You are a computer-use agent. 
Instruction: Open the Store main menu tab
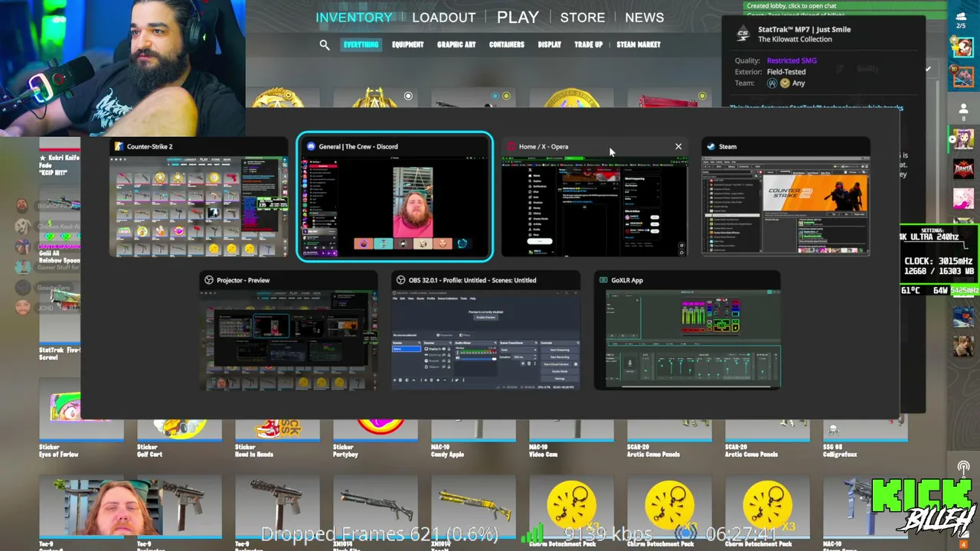pos(583,17)
